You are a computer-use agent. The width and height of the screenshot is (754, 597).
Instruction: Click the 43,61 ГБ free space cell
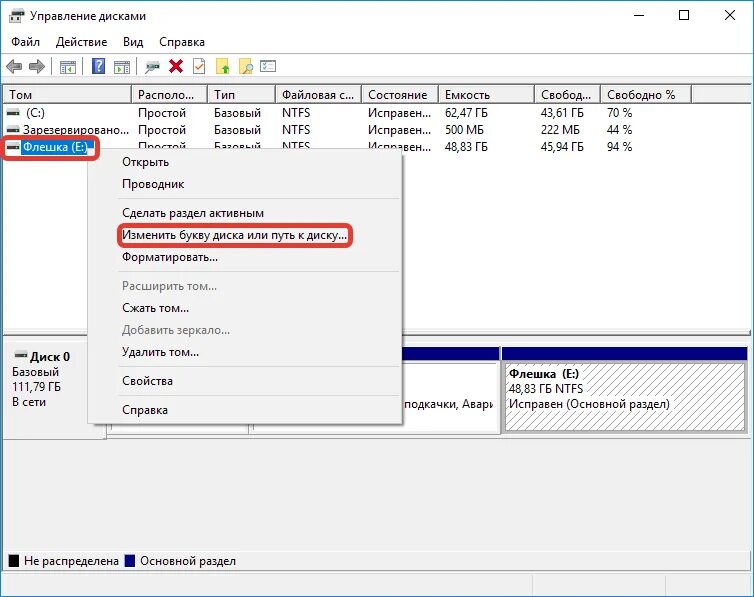(x=562, y=112)
